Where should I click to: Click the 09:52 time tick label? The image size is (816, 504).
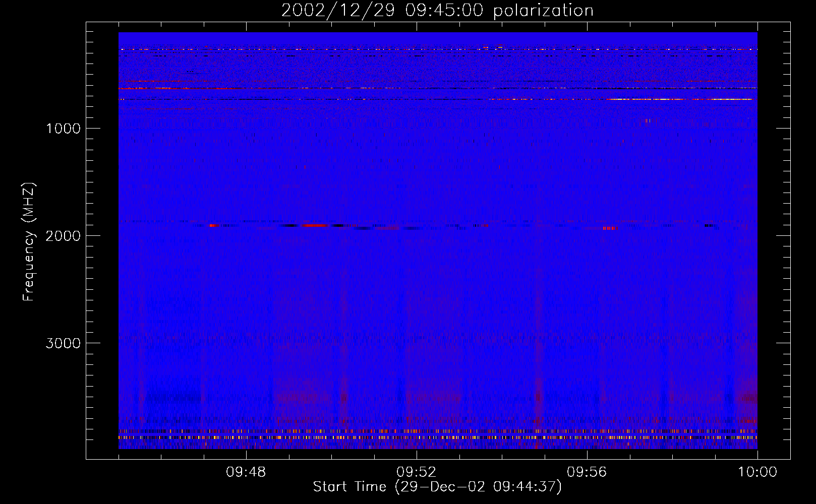coord(417,472)
